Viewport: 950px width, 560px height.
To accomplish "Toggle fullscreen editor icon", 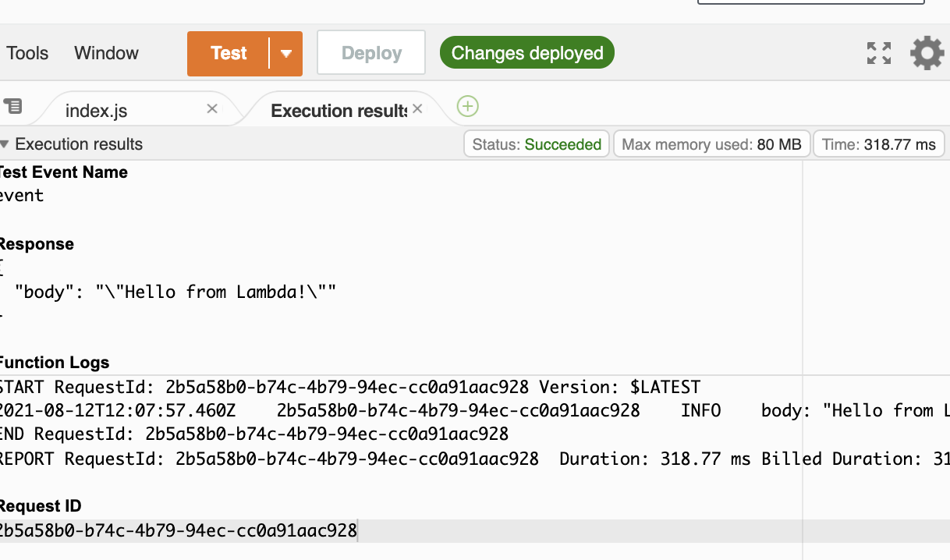I will point(879,53).
